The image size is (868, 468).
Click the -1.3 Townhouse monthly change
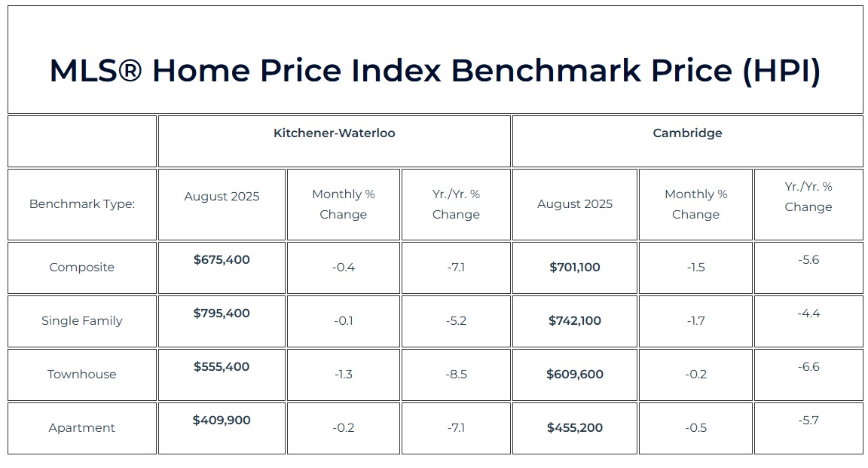[x=343, y=375]
